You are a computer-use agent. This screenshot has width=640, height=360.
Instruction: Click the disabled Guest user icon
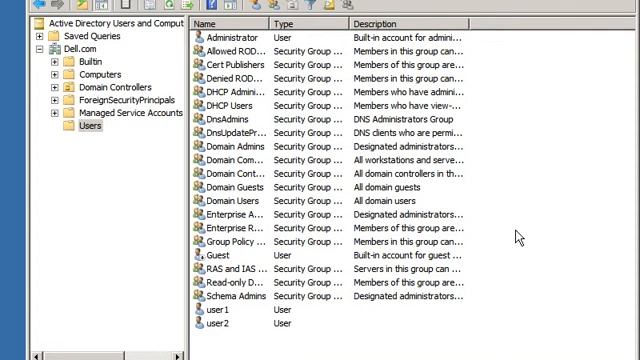[x=199, y=255]
